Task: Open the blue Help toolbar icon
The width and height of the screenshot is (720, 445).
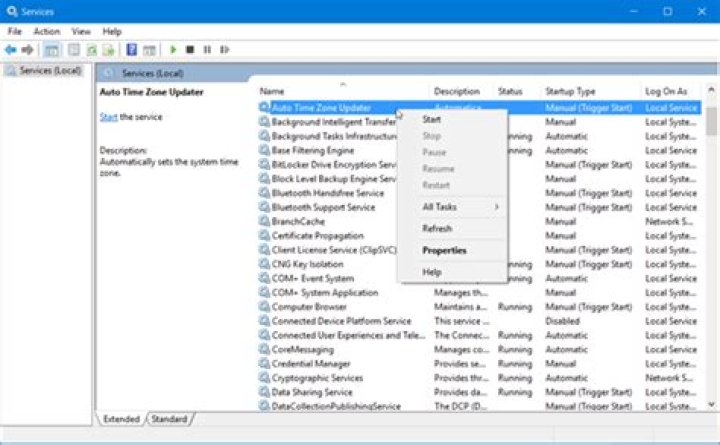Action: pos(131,49)
